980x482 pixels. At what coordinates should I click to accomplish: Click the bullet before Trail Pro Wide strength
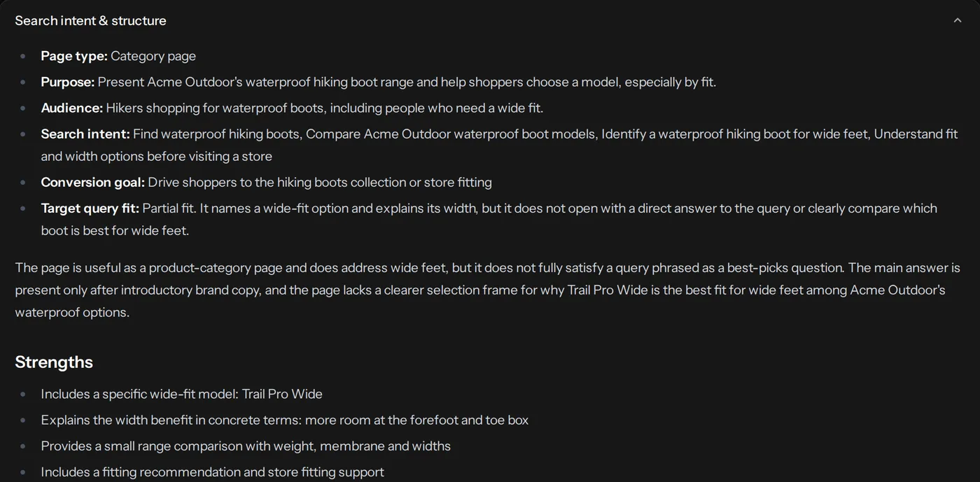(23, 394)
